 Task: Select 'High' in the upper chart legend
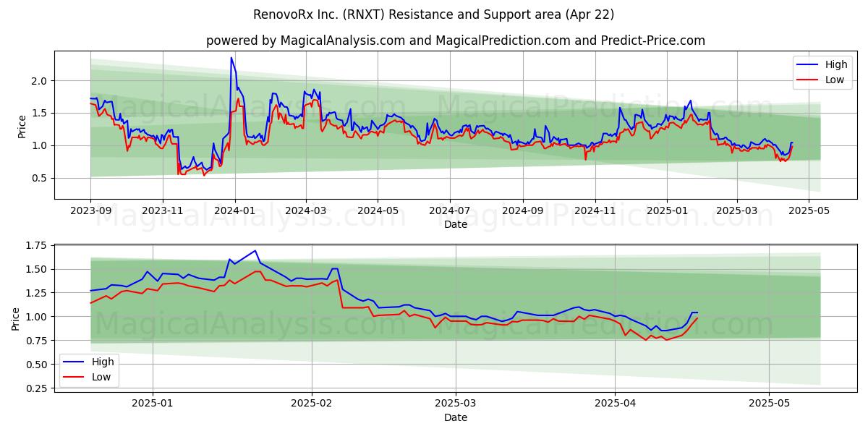point(835,65)
